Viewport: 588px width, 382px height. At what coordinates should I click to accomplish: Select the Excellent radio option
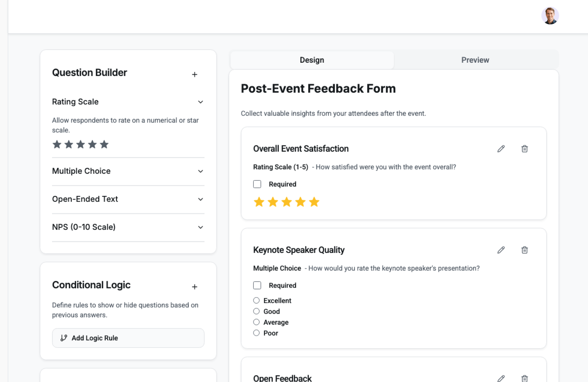coord(256,301)
